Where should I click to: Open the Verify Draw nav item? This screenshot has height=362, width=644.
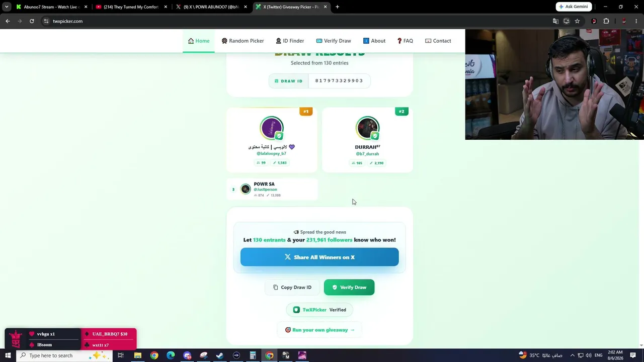point(334,41)
